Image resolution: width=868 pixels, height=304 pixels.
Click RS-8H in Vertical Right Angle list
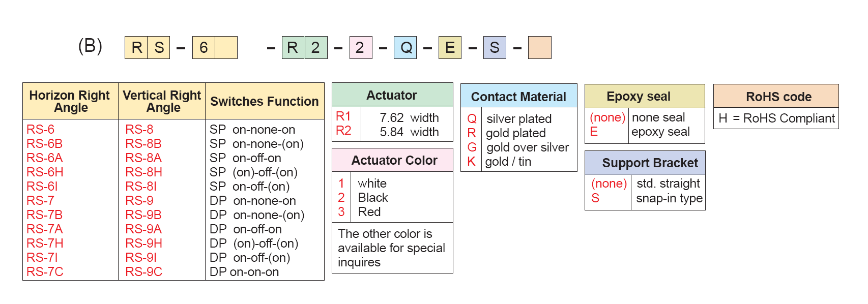(144, 172)
